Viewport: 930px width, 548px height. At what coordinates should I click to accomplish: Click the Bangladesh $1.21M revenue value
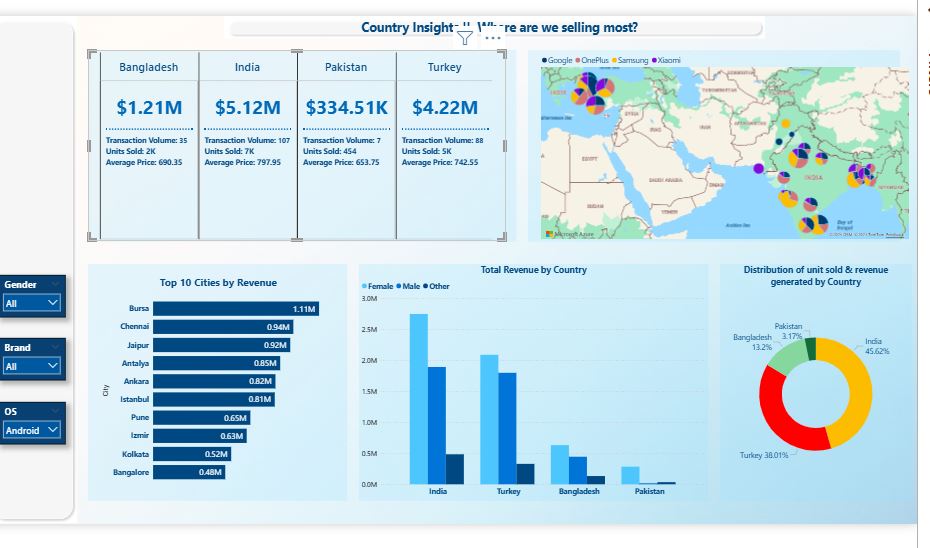[x=149, y=107]
